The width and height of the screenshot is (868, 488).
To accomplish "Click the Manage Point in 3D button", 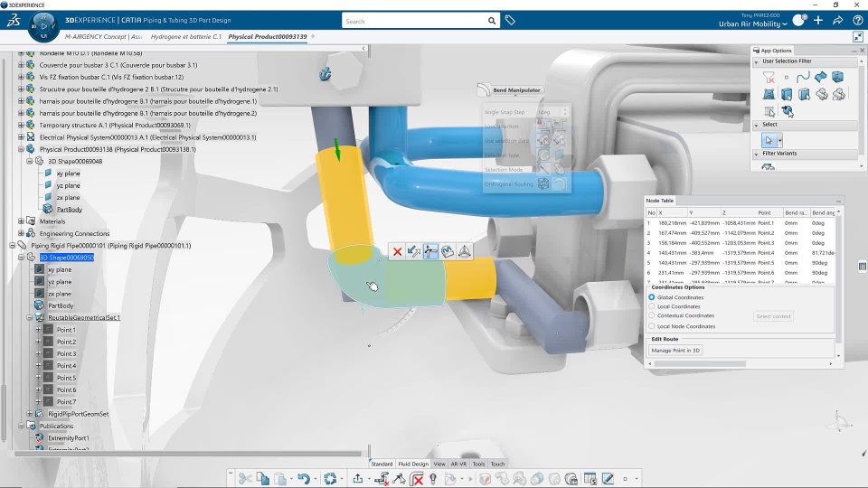I will pos(675,351).
